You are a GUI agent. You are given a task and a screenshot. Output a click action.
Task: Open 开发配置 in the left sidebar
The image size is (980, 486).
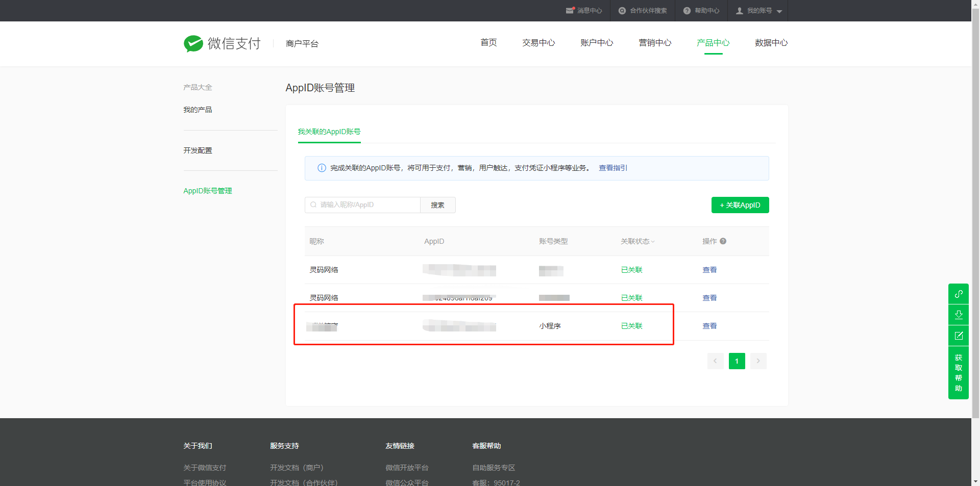pos(198,150)
